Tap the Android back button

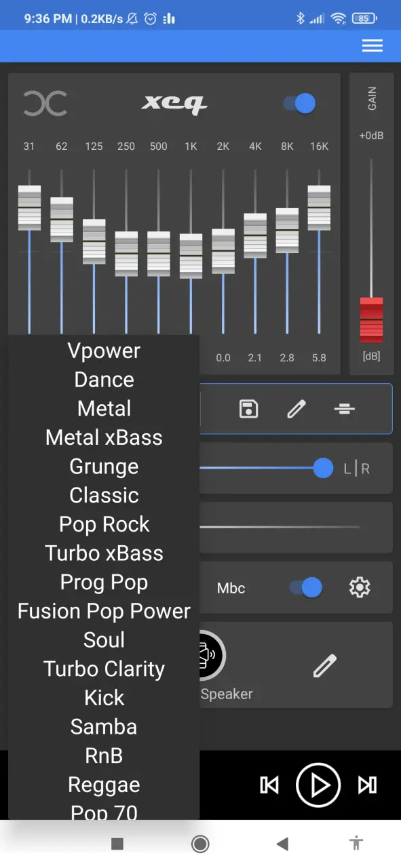tap(283, 844)
